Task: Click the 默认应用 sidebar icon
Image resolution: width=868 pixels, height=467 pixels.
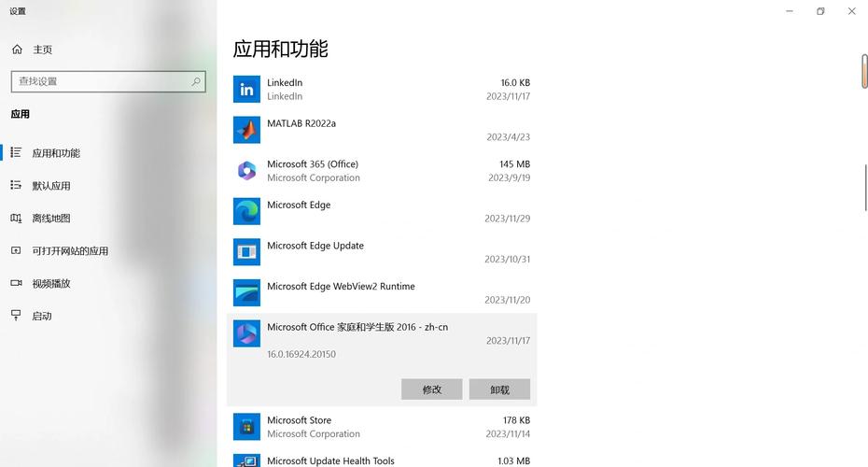Action: (16, 185)
